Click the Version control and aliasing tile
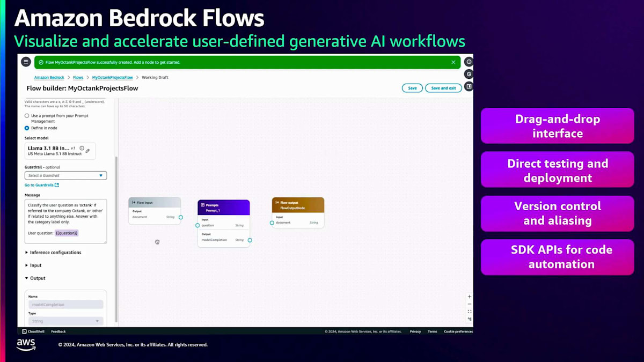644x362 pixels. (x=558, y=213)
